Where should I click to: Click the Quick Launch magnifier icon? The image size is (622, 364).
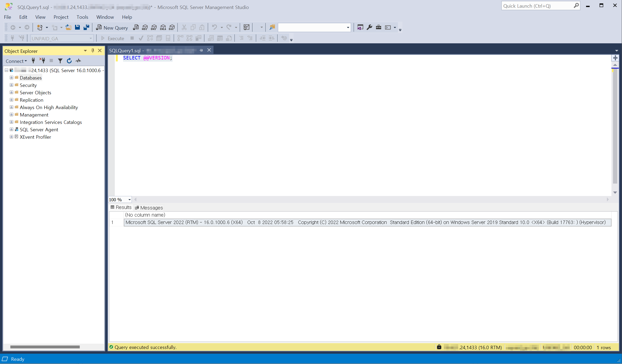576,6
